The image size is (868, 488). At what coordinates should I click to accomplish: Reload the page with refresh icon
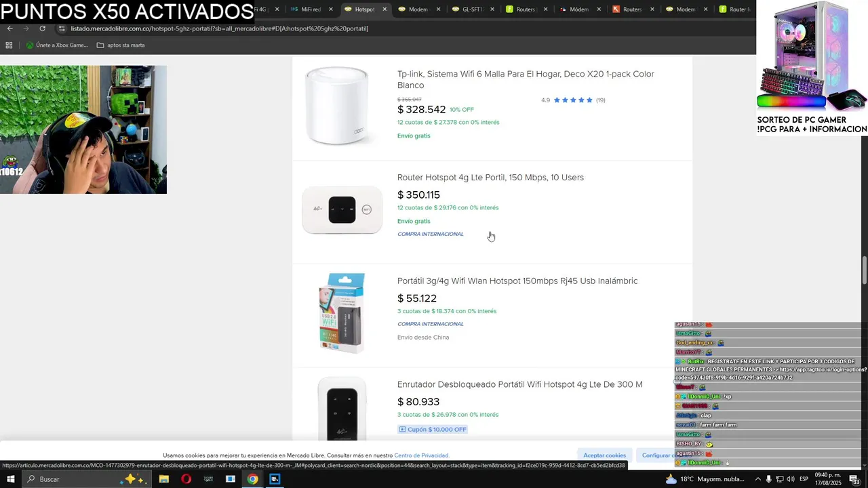coord(42,28)
